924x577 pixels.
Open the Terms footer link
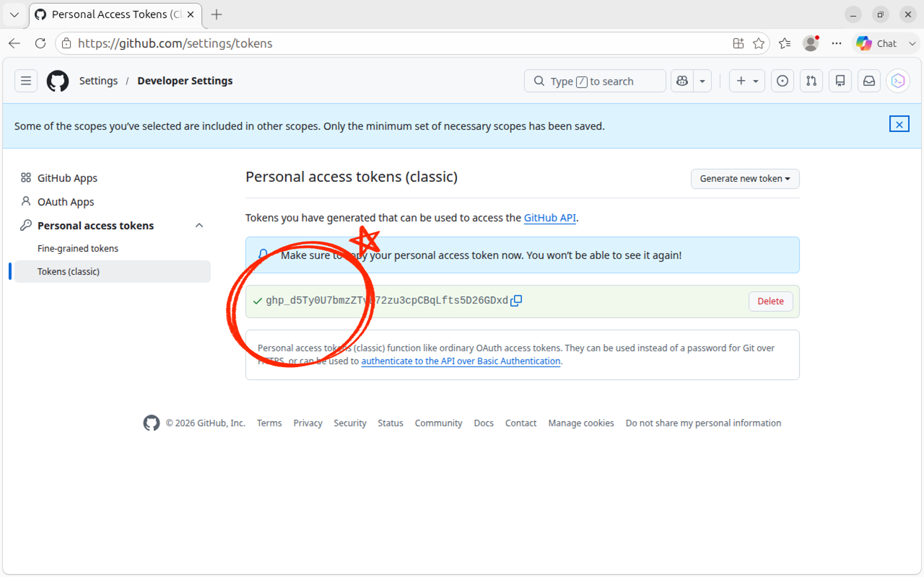click(269, 423)
